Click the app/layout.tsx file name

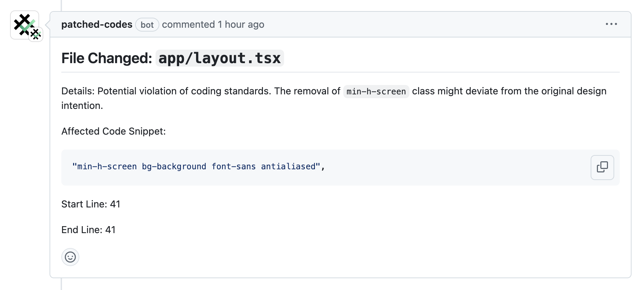(x=220, y=58)
